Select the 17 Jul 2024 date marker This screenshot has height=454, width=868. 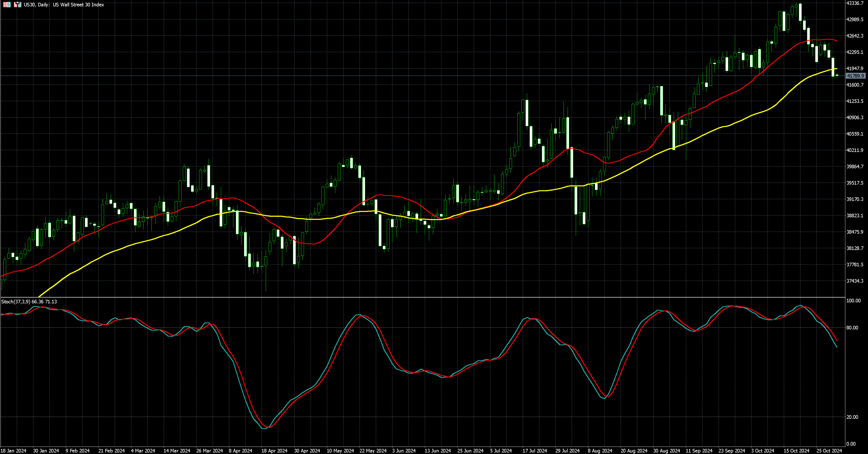535,451
